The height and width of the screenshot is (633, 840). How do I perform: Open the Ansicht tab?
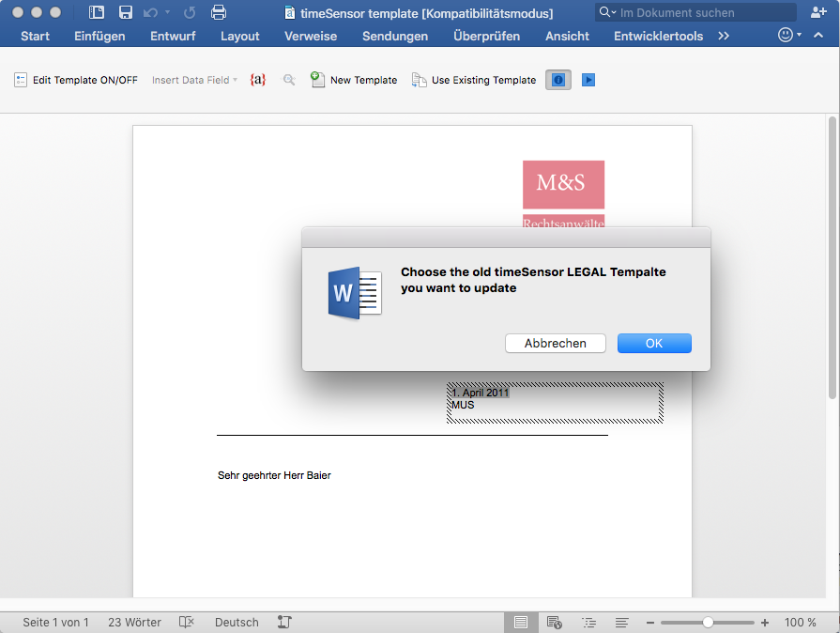point(567,36)
